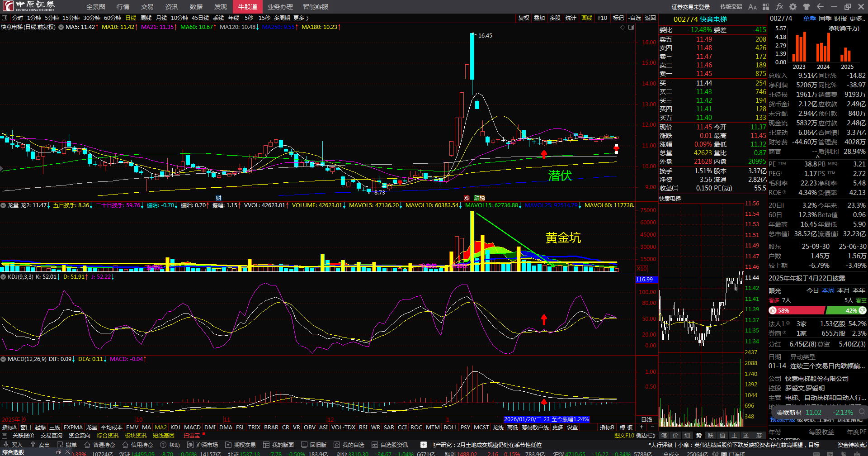868x456 pixels.
Task: Click the minus zoom-out chart button
Action: (x=652, y=427)
